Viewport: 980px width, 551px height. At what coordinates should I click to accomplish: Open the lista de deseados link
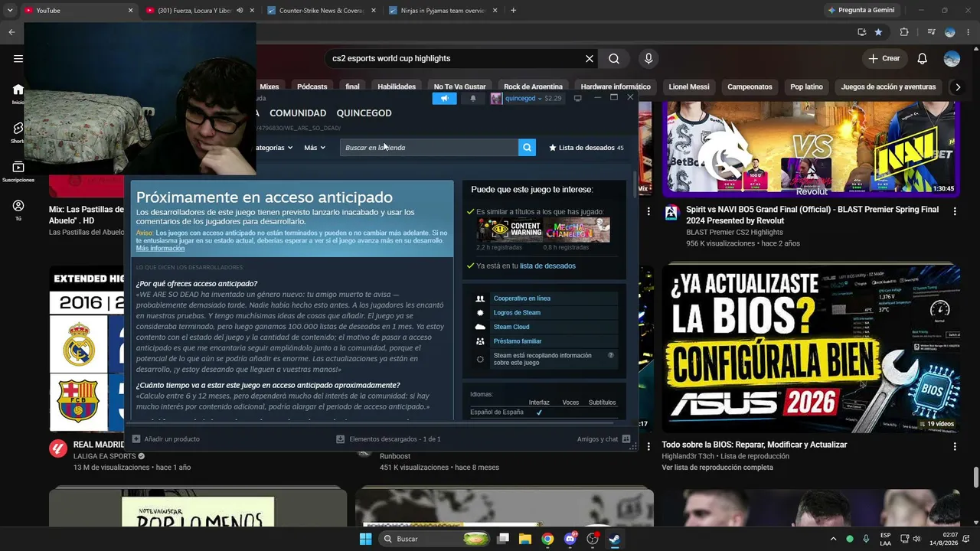click(x=547, y=266)
